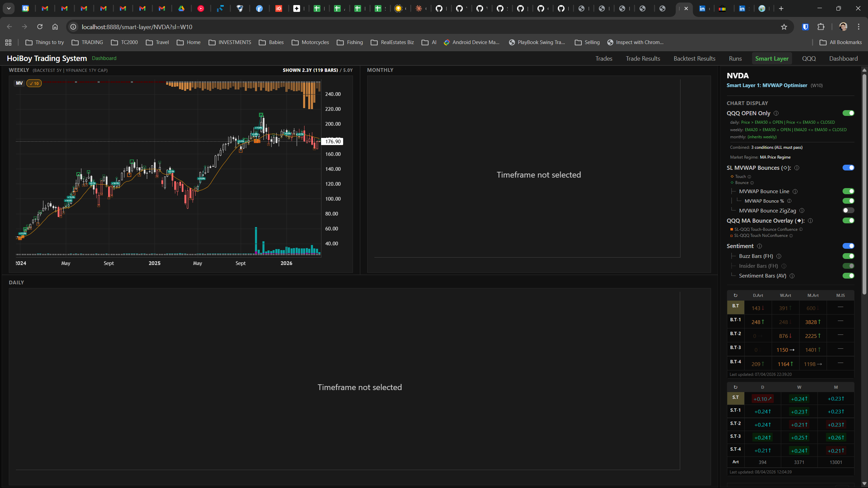Toggle Sentiment Bars (AV) switch
Image resolution: width=868 pixels, height=488 pixels.
[x=848, y=276]
